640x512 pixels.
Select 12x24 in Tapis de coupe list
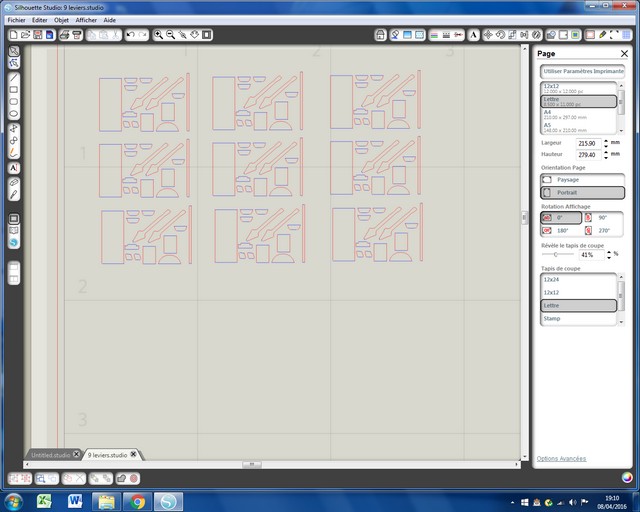576,280
